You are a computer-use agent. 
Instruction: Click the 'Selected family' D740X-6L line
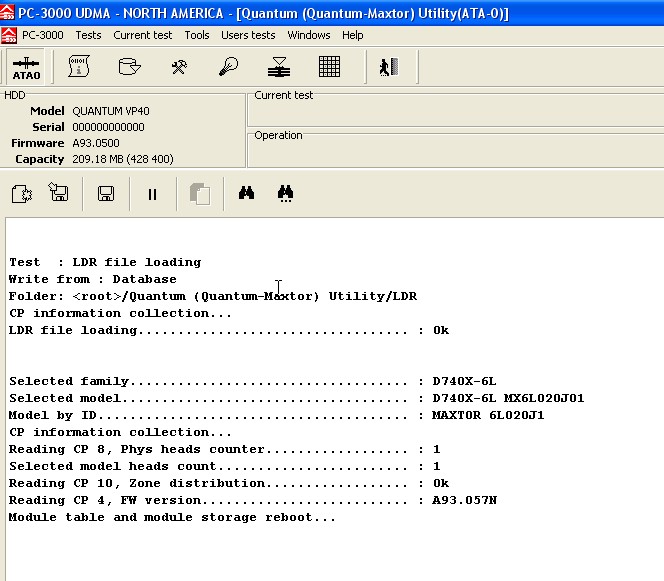pyautogui.click(x=252, y=381)
